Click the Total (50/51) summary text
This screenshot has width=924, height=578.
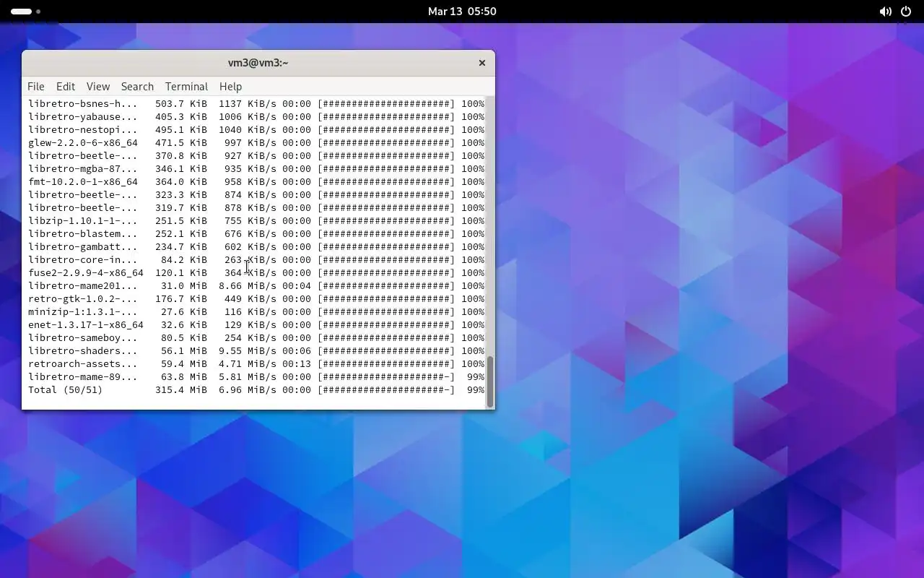66,389
